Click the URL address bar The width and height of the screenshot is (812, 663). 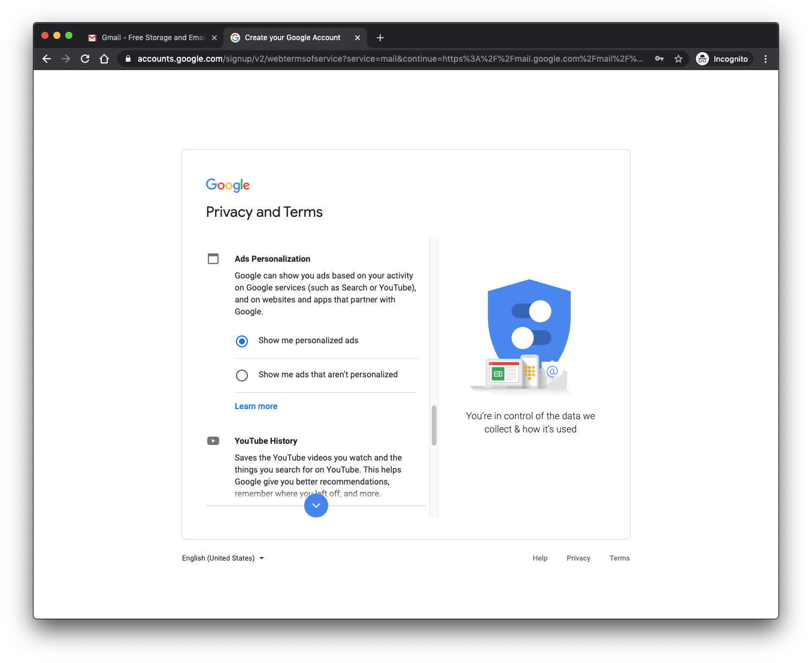389,59
